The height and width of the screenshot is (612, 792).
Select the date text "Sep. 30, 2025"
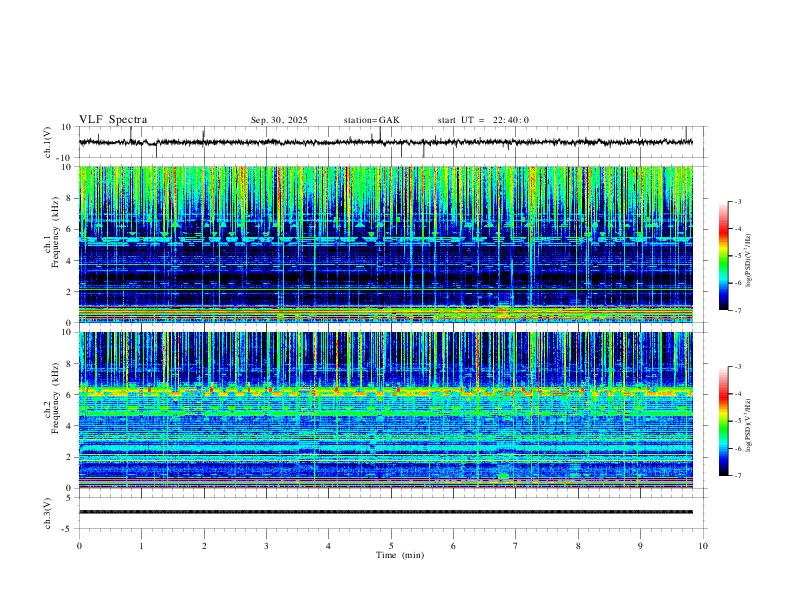coord(279,120)
